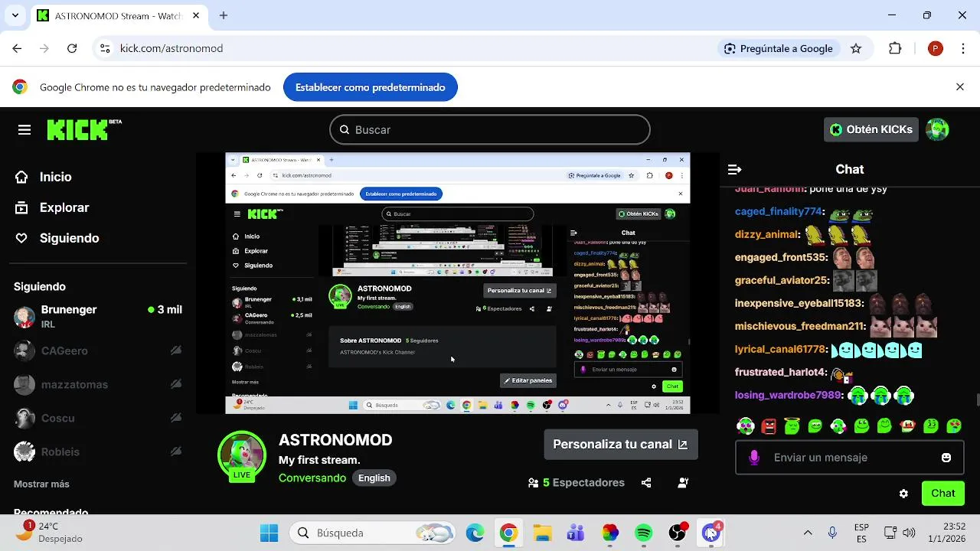Open Brunenger's live channel
The height and width of the screenshot is (551, 980).
(x=98, y=317)
